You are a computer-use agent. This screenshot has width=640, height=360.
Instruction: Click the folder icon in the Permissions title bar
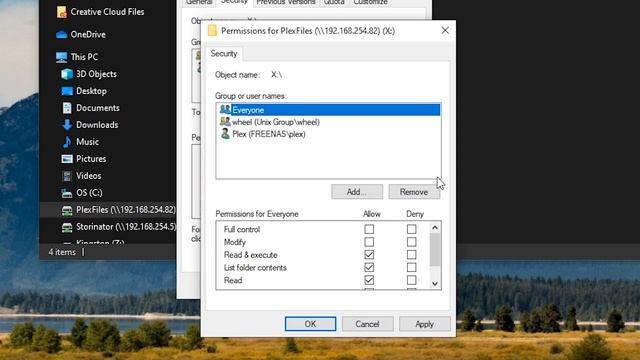pos(212,31)
